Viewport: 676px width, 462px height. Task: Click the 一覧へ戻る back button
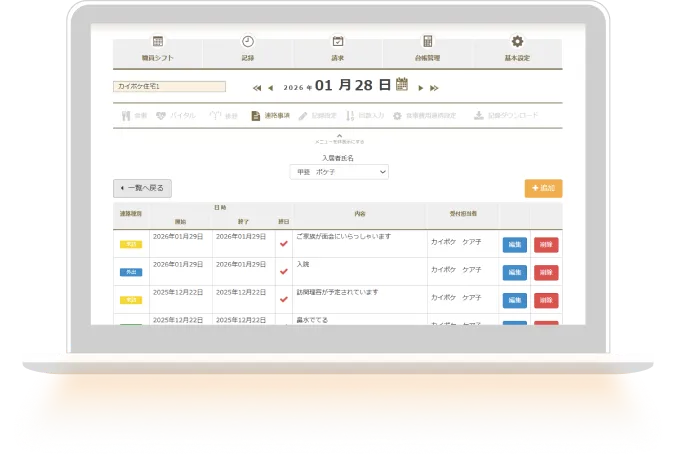pos(142,188)
